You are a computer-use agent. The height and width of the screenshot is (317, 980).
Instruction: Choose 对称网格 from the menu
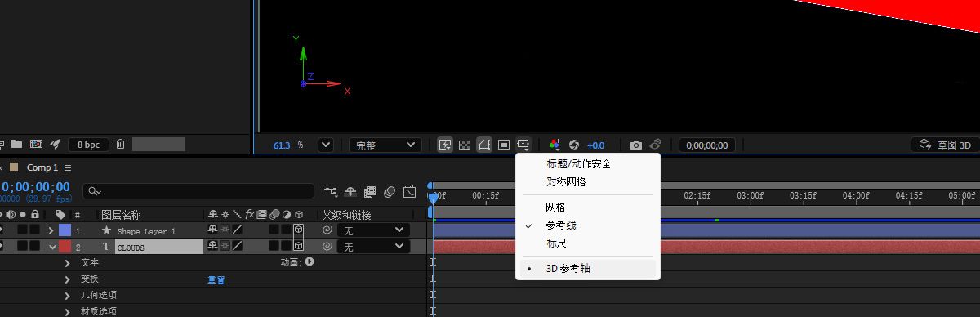[566, 181]
